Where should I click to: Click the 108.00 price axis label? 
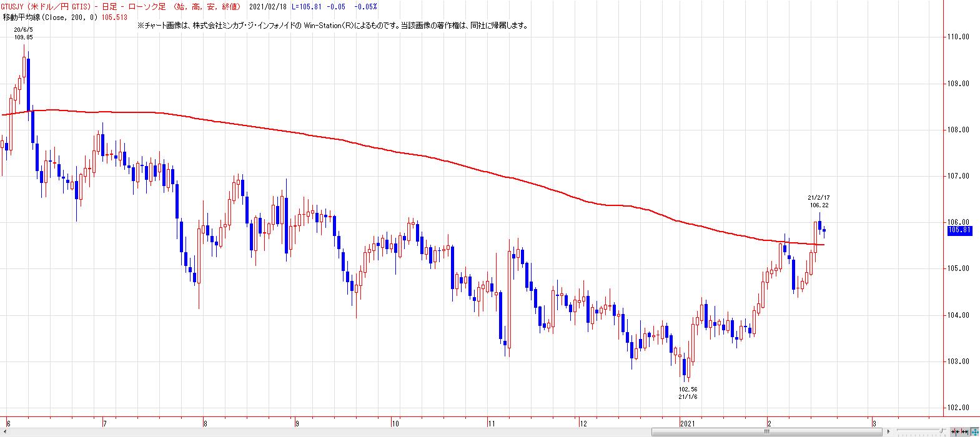[x=959, y=130]
